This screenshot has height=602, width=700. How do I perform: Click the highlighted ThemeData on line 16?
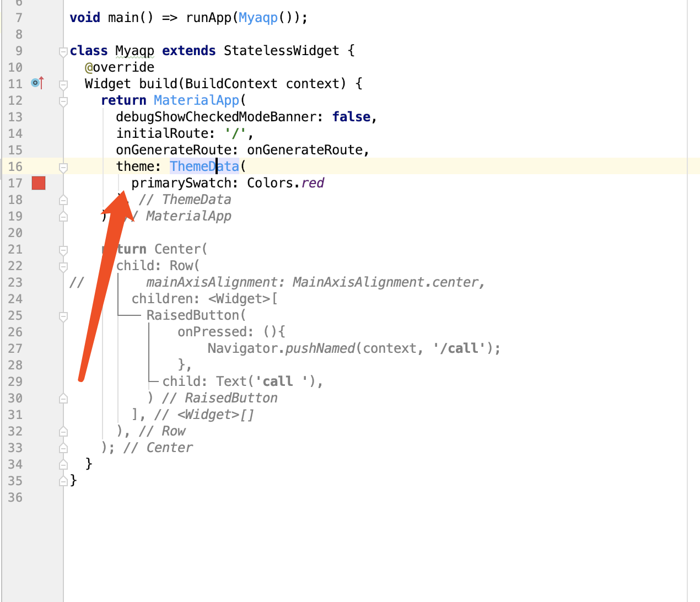204,166
